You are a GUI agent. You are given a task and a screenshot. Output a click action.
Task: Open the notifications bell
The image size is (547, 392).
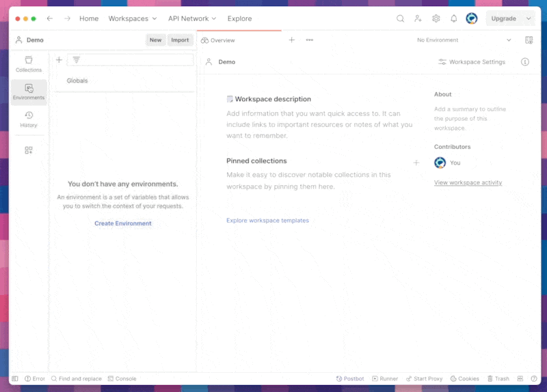453,18
